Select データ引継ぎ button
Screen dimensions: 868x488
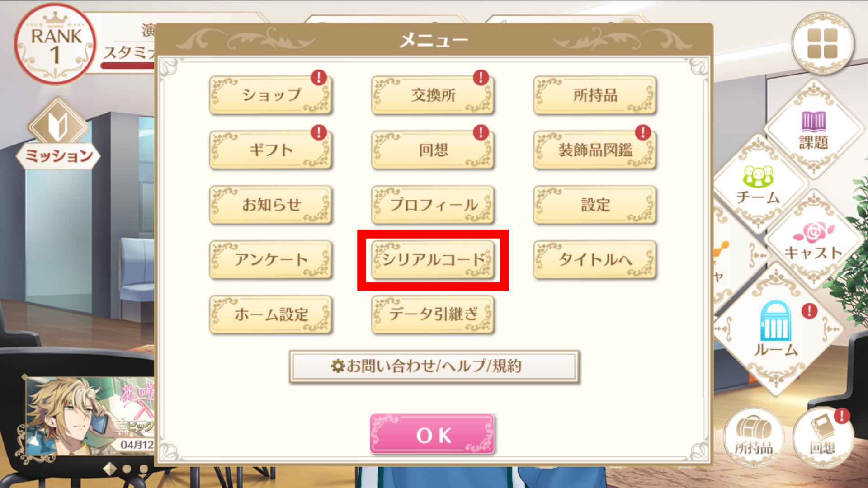coord(433,314)
